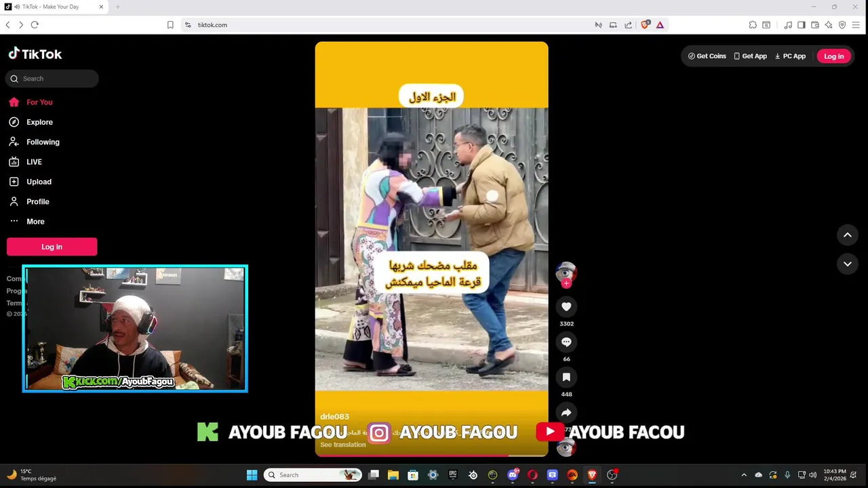Screen dimensions: 868x488
Task: Open the Explore page
Action: coord(31,122)
